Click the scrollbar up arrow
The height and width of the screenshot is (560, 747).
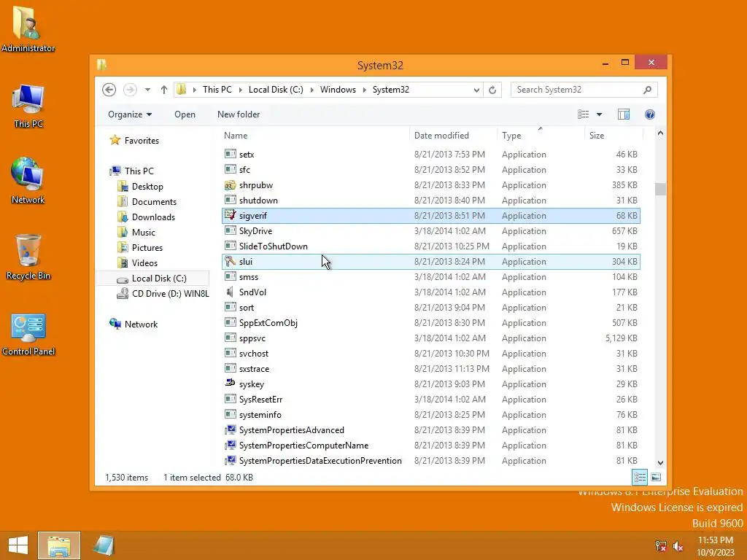[x=660, y=133]
